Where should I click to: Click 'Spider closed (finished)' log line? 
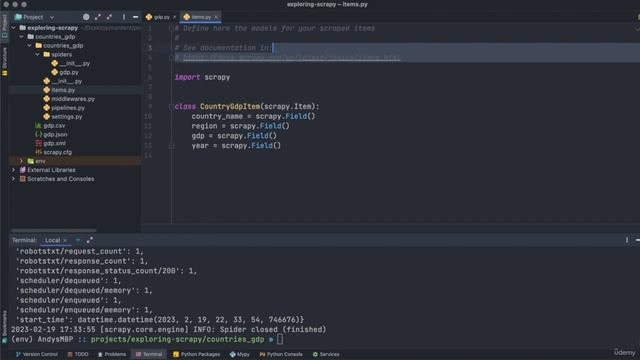point(169,329)
